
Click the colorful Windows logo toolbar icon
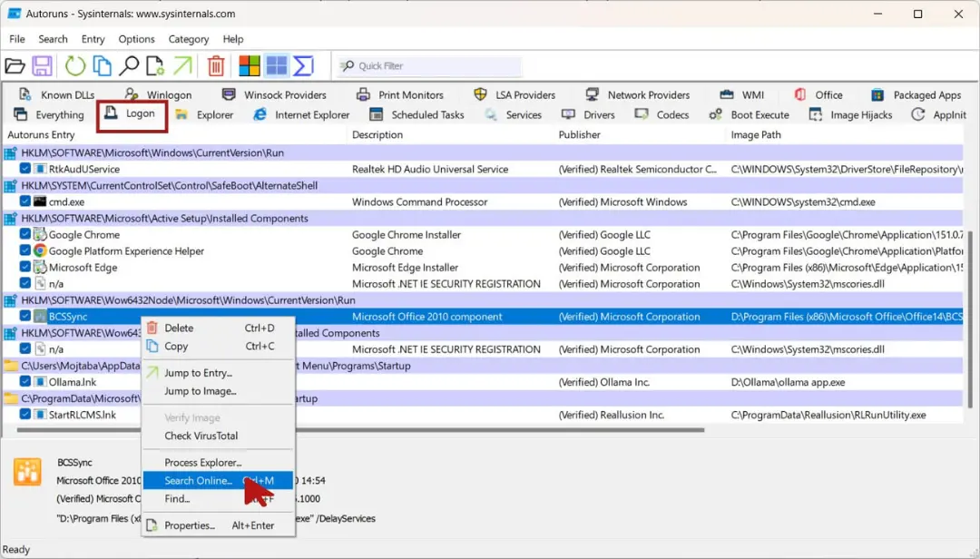[x=250, y=65]
